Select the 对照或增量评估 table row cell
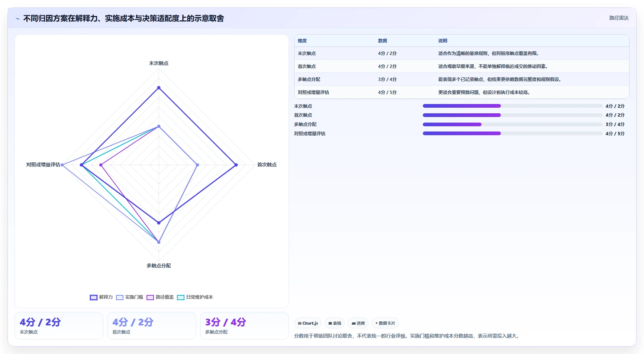 coord(313,92)
